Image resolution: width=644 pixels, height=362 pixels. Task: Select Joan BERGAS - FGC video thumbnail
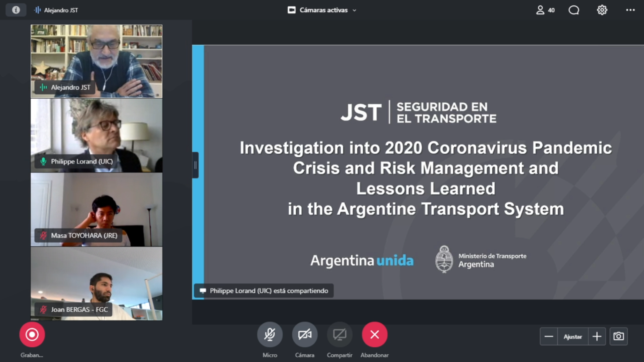pyautogui.click(x=96, y=283)
